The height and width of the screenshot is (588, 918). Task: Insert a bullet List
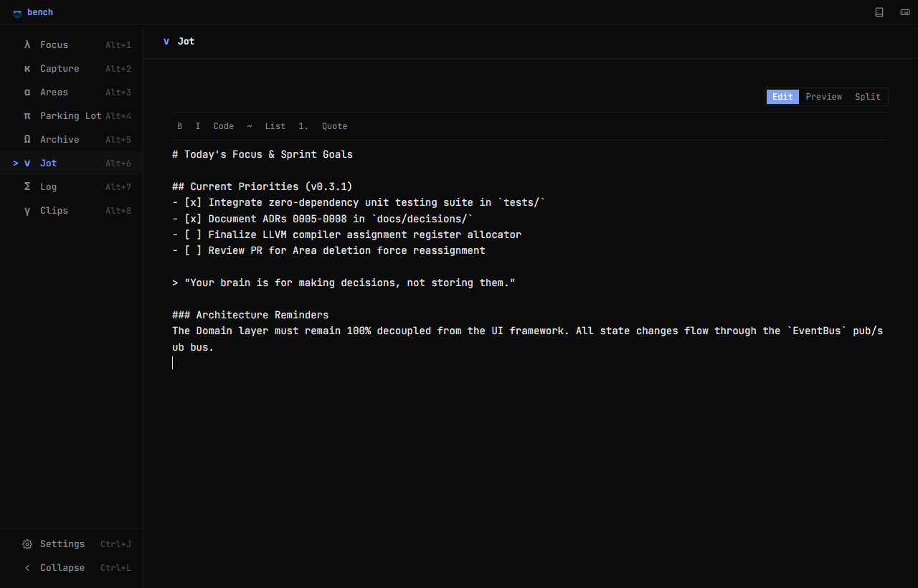[275, 126]
